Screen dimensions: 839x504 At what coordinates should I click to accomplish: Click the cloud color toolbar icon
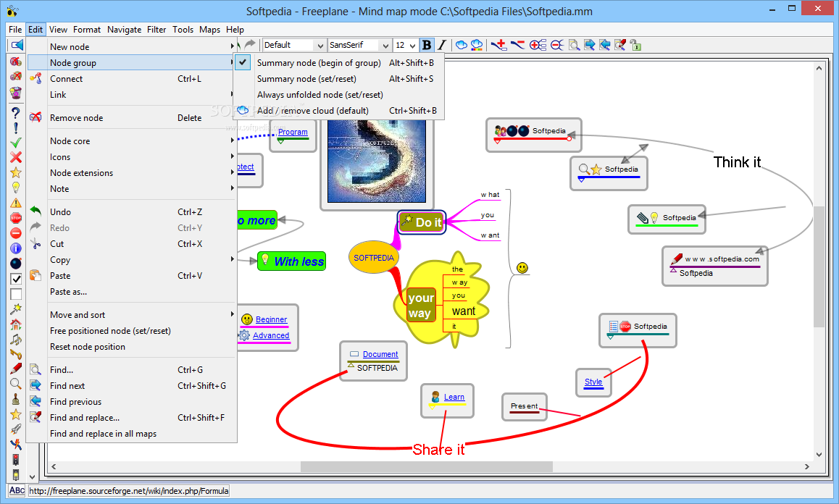(476, 45)
